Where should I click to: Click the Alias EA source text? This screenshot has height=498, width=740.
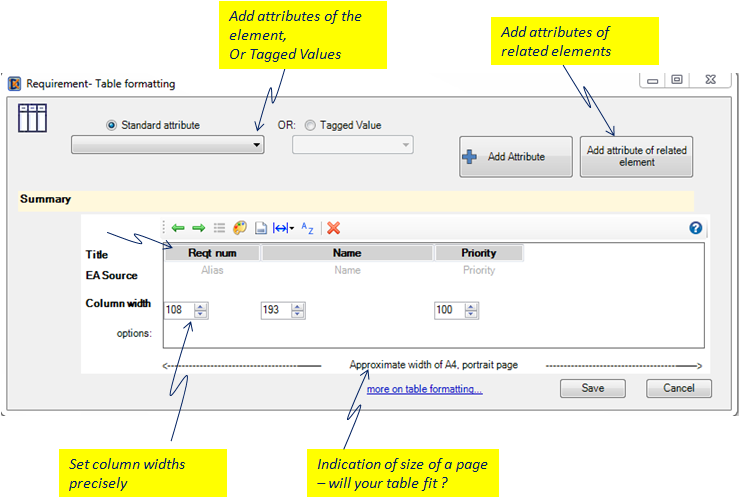point(212,270)
